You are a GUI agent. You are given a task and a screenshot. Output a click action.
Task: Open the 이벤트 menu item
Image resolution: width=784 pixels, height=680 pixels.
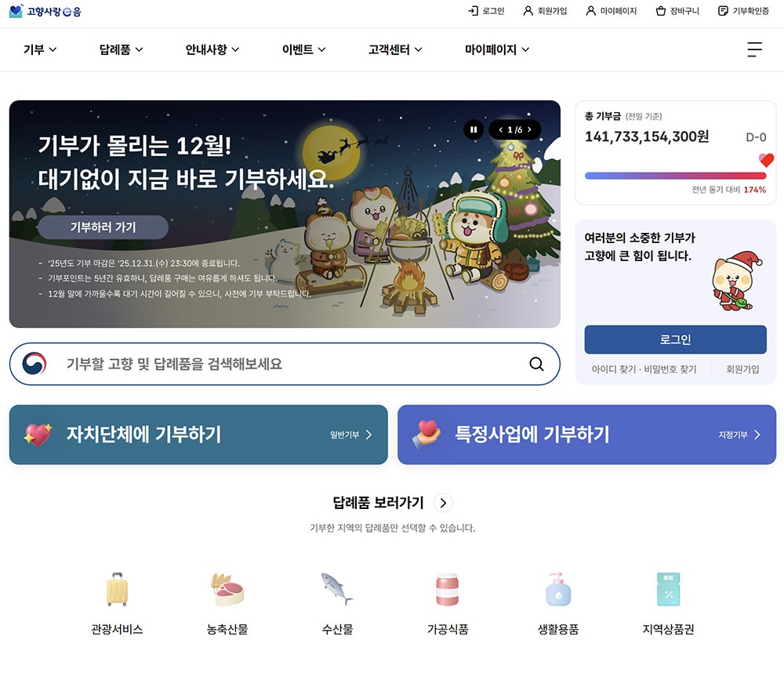pyautogui.click(x=304, y=49)
